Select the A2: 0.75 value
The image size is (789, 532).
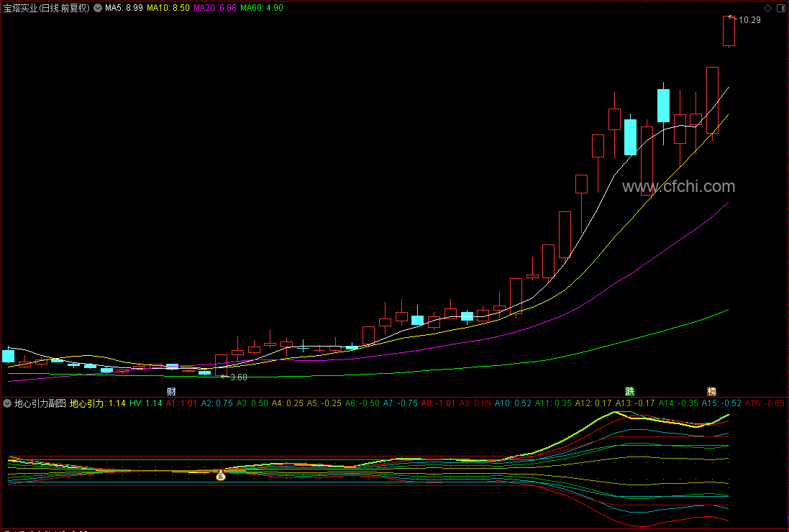pos(217,403)
